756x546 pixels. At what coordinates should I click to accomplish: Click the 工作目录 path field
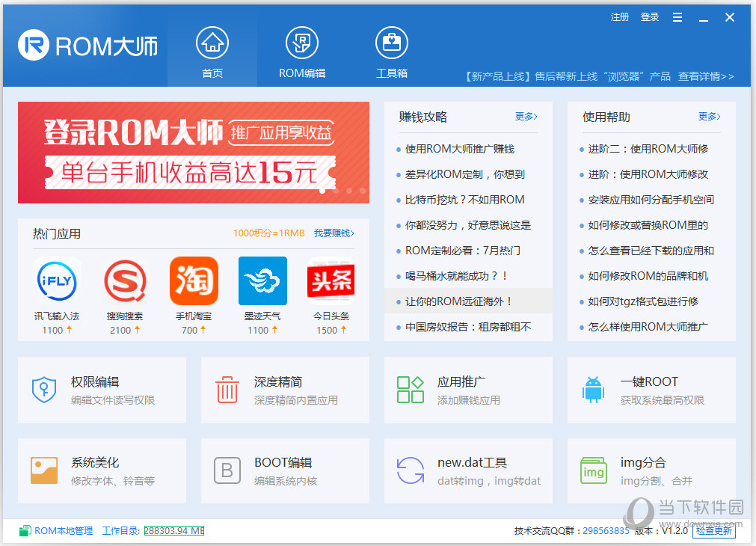(x=174, y=530)
